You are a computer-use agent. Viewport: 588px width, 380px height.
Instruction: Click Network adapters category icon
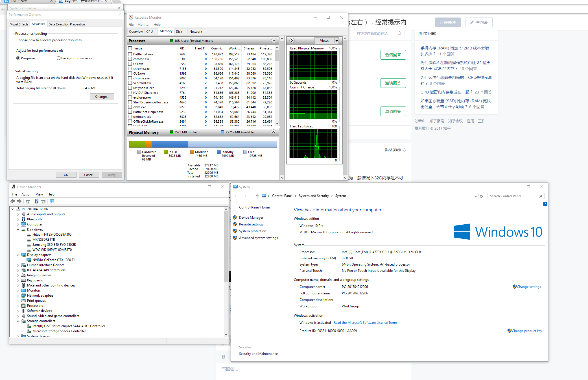pos(23,296)
